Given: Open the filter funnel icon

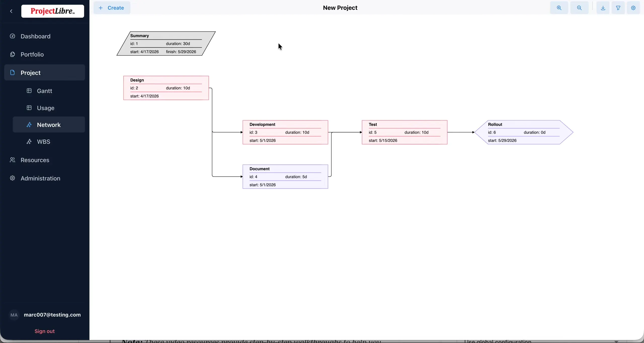Looking at the screenshot, I should pyautogui.click(x=618, y=8).
